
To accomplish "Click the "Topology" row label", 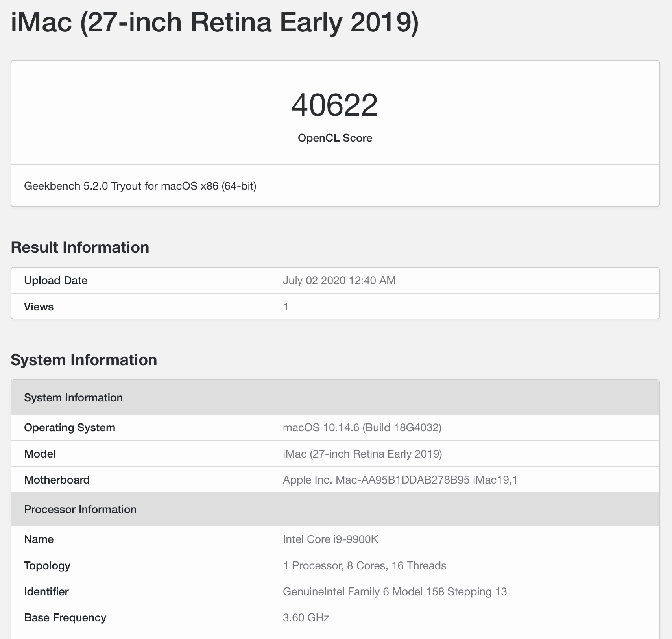I will [x=47, y=566].
